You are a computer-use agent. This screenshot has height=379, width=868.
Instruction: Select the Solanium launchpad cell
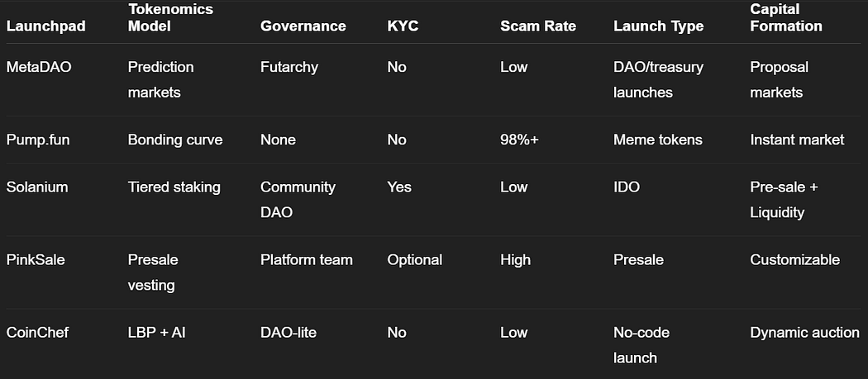point(37,187)
